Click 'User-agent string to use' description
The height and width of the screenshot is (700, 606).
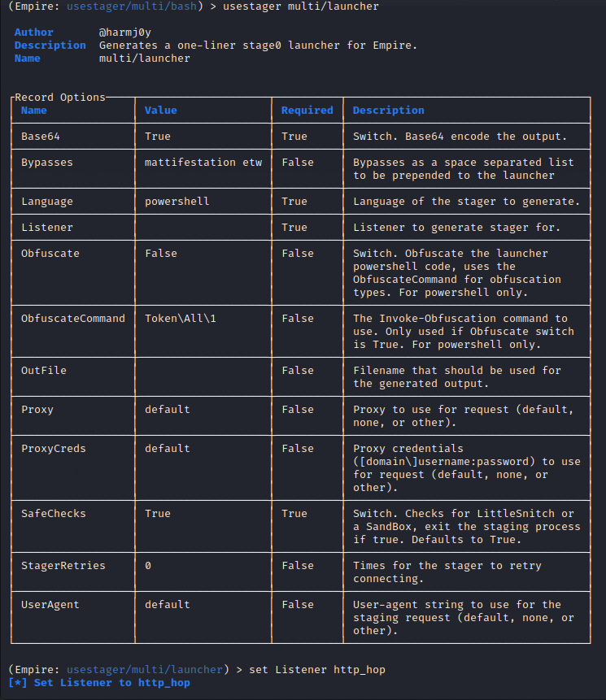tap(464, 617)
